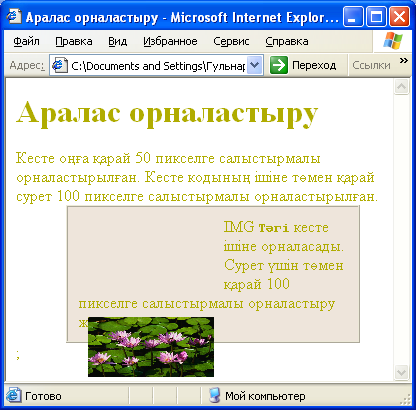Image resolution: width=416 pixels, height=410 pixels.
Task: Open the Правка menu
Action: [x=74, y=41]
